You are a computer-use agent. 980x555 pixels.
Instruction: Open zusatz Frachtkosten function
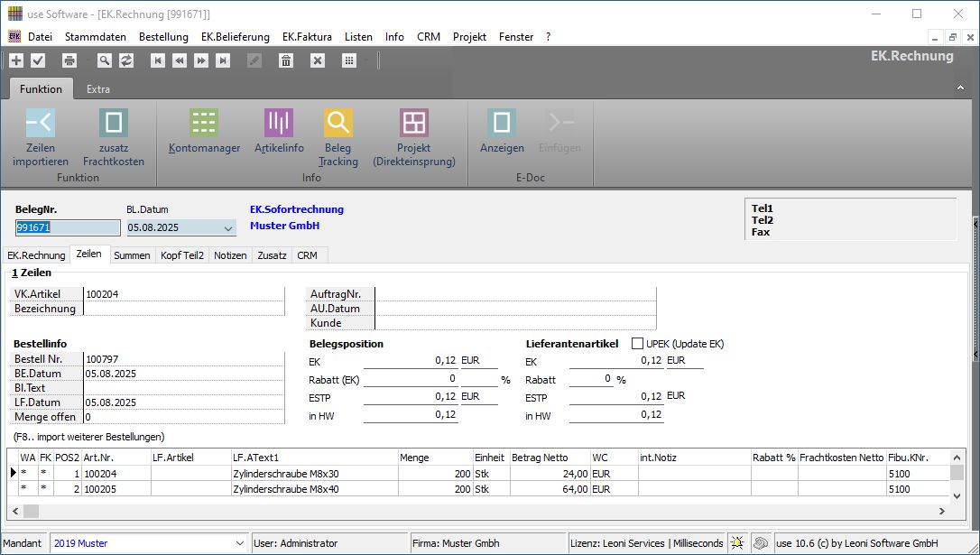pyautogui.click(x=114, y=124)
